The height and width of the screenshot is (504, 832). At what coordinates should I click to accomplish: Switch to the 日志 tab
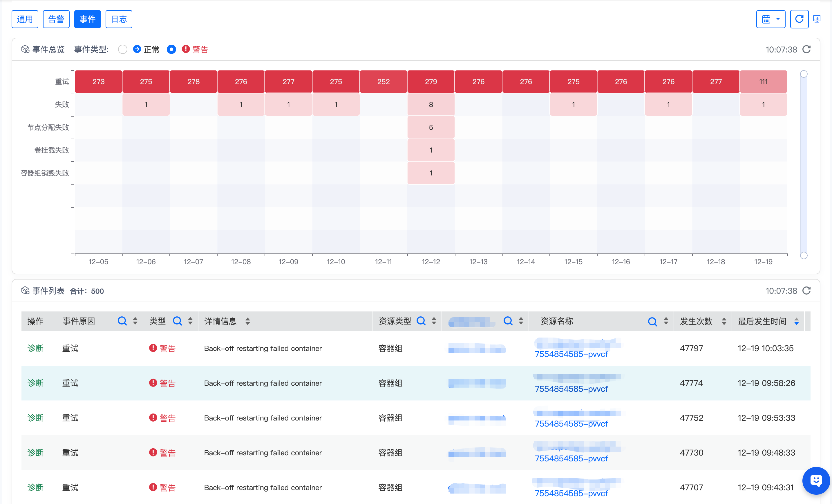[x=119, y=19]
